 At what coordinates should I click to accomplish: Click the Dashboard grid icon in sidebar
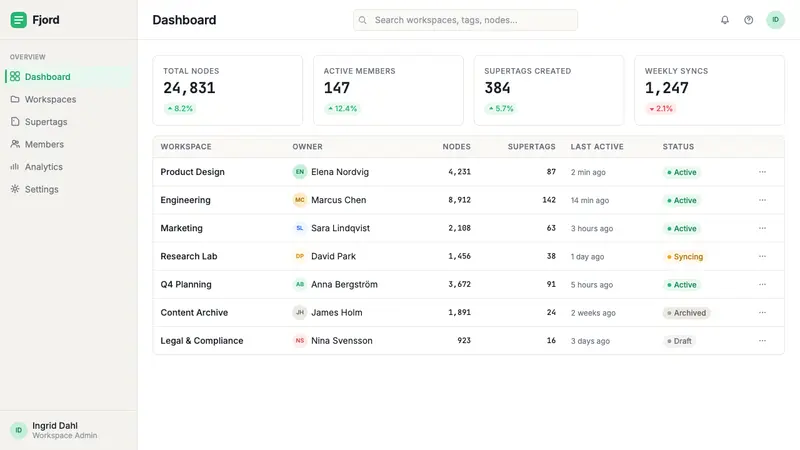pyautogui.click(x=15, y=77)
